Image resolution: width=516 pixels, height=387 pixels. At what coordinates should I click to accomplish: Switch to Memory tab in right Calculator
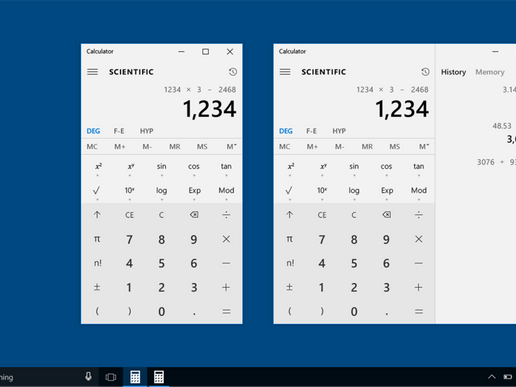pos(490,72)
